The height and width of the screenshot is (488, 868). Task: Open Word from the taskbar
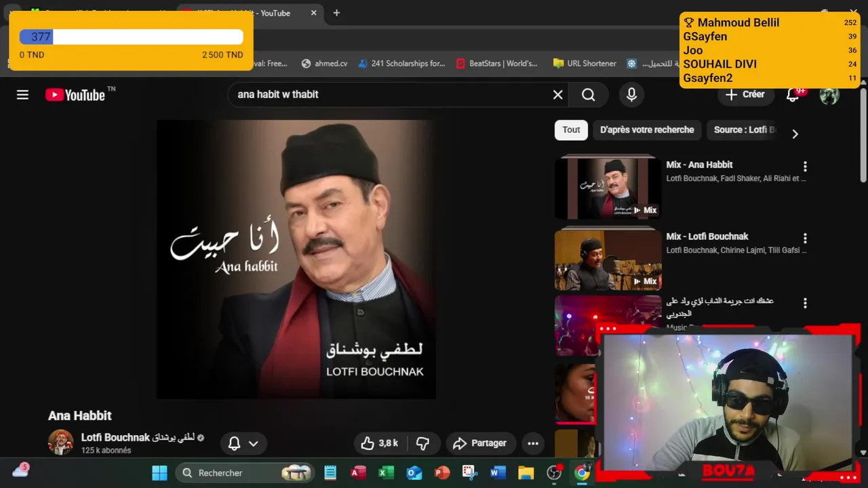coord(498,472)
